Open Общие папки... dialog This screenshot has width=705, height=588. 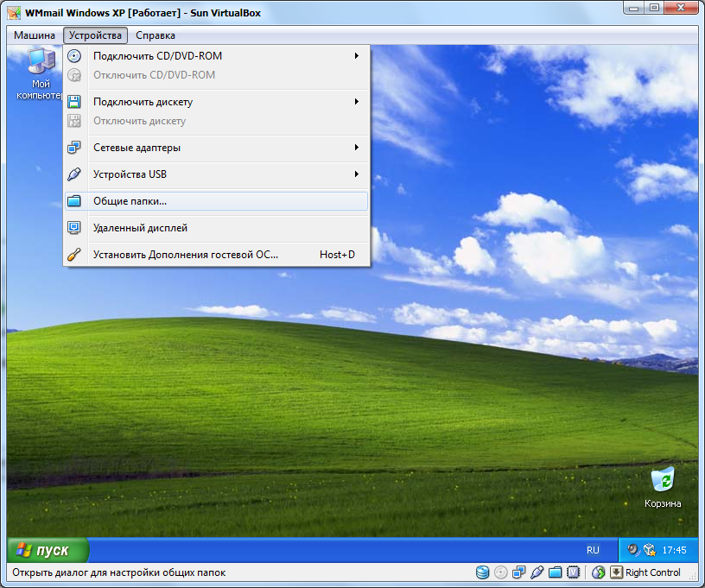point(216,201)
